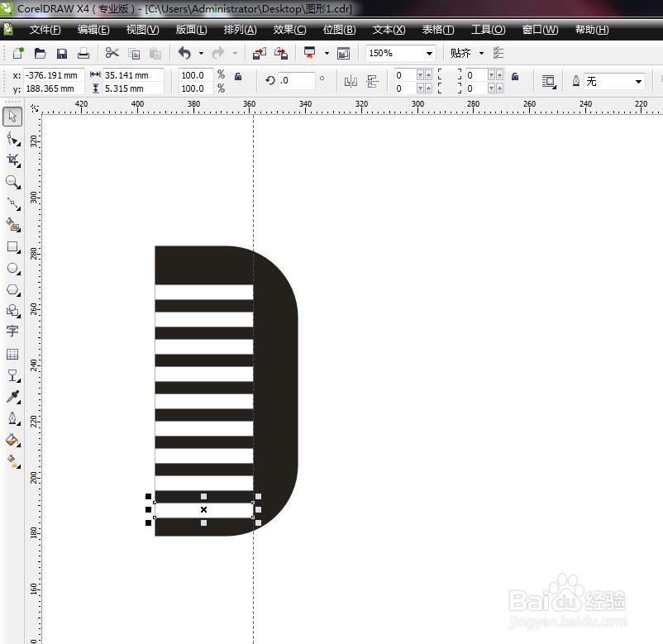Click the Paste icon
663x644 pixels.
coord(155,53)
